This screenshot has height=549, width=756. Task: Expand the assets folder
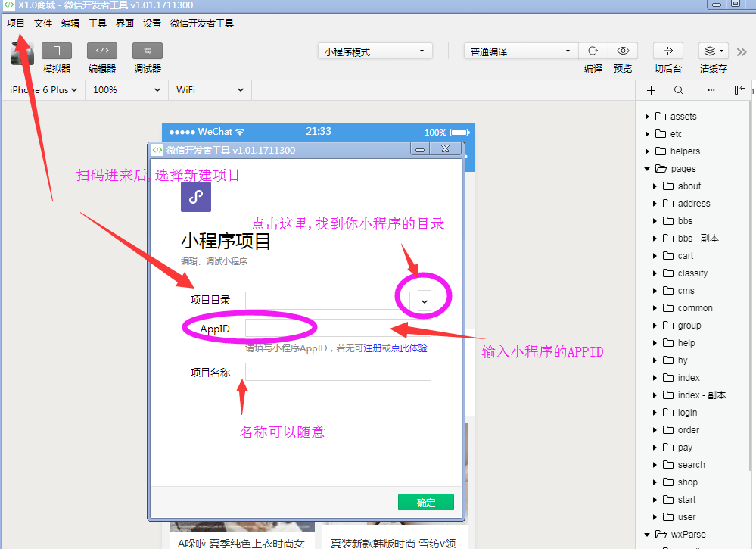click(647, 117)
